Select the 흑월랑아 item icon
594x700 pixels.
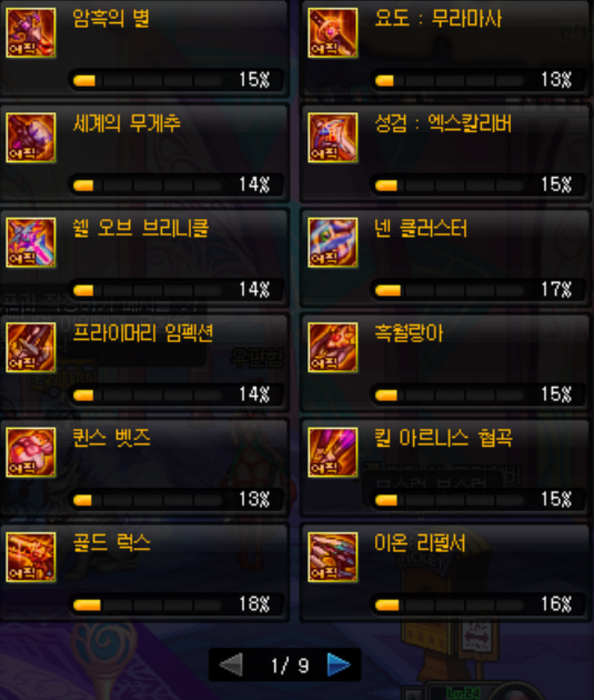click(333, 348)
